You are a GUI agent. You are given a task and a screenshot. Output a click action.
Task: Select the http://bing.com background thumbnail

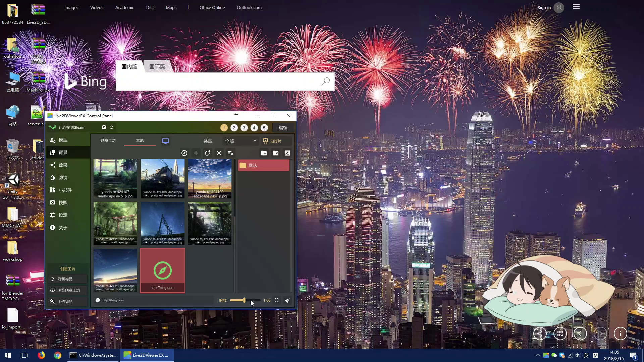[x=162, y=270]
